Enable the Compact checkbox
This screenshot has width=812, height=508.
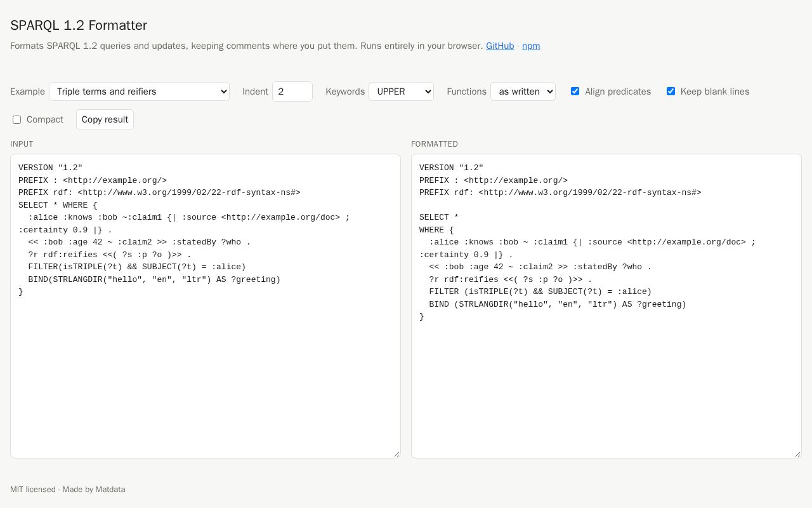17,119
